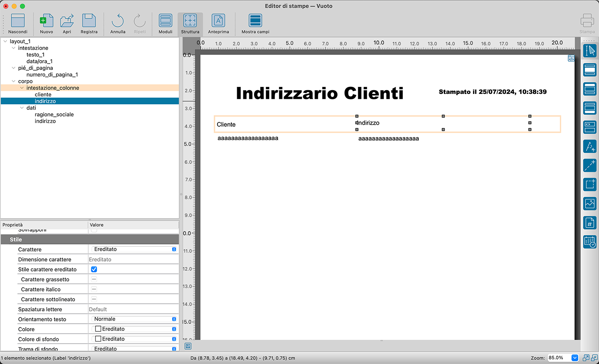Select the date/calendar field tool

(589, 242)
